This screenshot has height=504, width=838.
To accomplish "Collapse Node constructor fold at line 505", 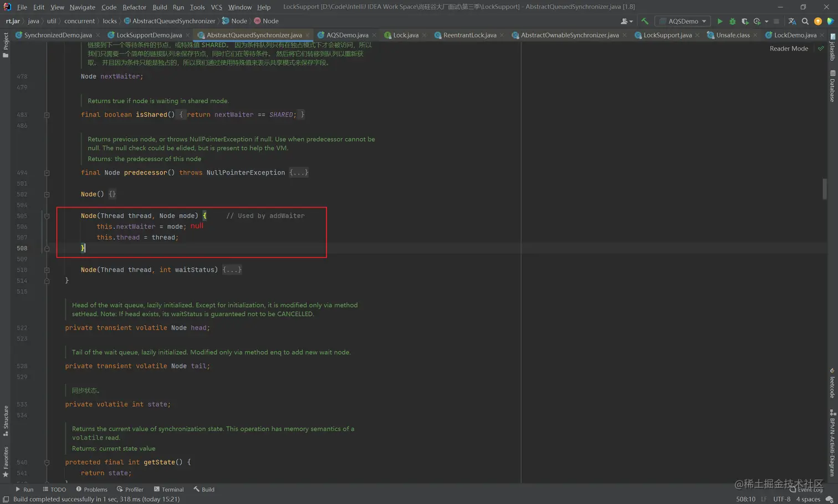I will 47,216.
